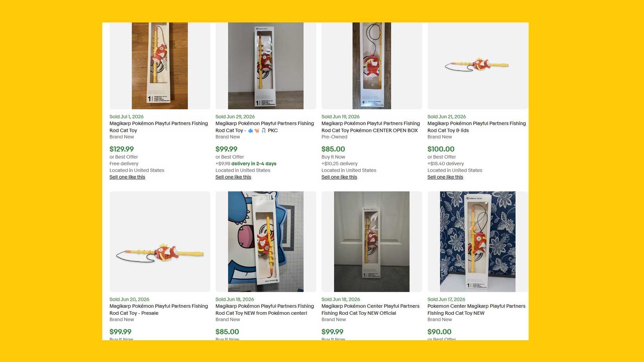The image size is (644, 362).
Task: View photo of toy on Snorlax mat
Action: coord(266,241)
